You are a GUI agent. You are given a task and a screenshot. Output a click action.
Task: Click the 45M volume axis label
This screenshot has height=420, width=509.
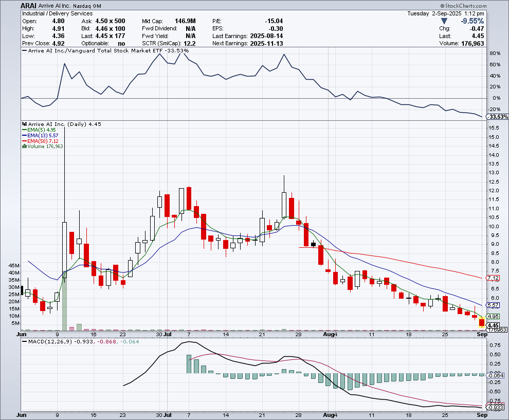click(14, 265)
